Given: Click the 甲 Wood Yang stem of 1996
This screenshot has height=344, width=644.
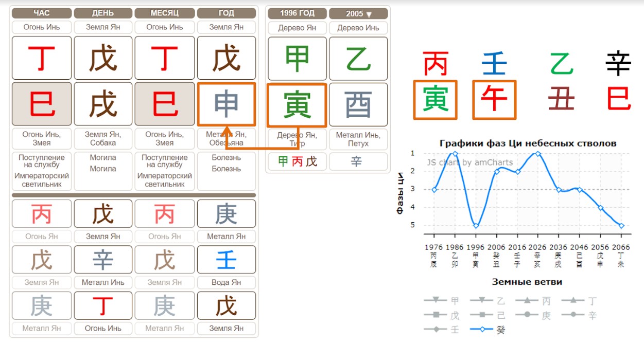Looking at the screenshot, I should point(297,58).
